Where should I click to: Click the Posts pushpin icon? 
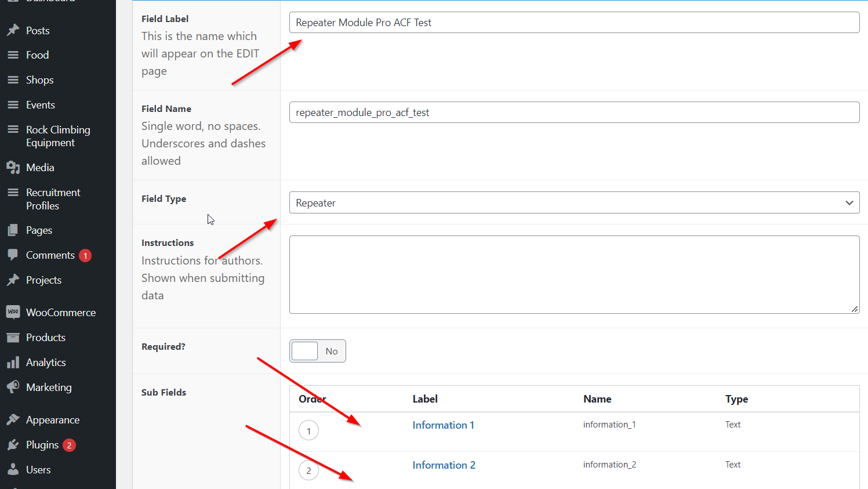[13, 30]
